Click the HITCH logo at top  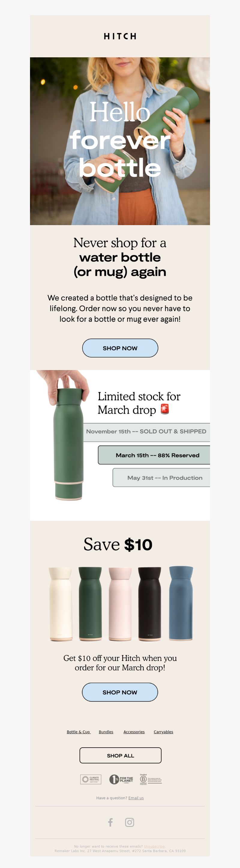coord(120,36)
